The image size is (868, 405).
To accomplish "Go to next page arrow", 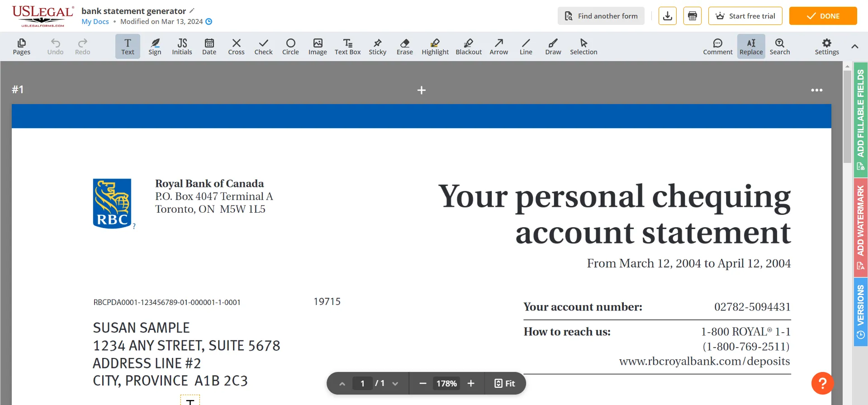I will click(x=395, y=384).
